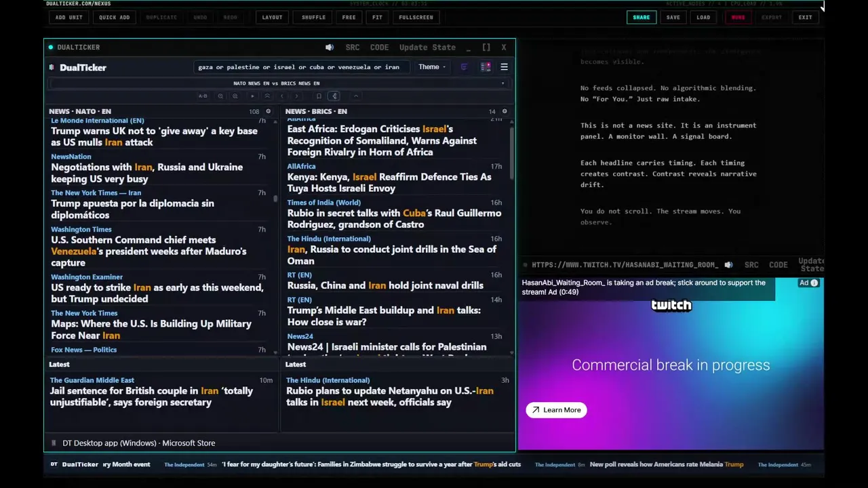Click the double chevron up icon
Screen dimensions: 868x488
267,96
